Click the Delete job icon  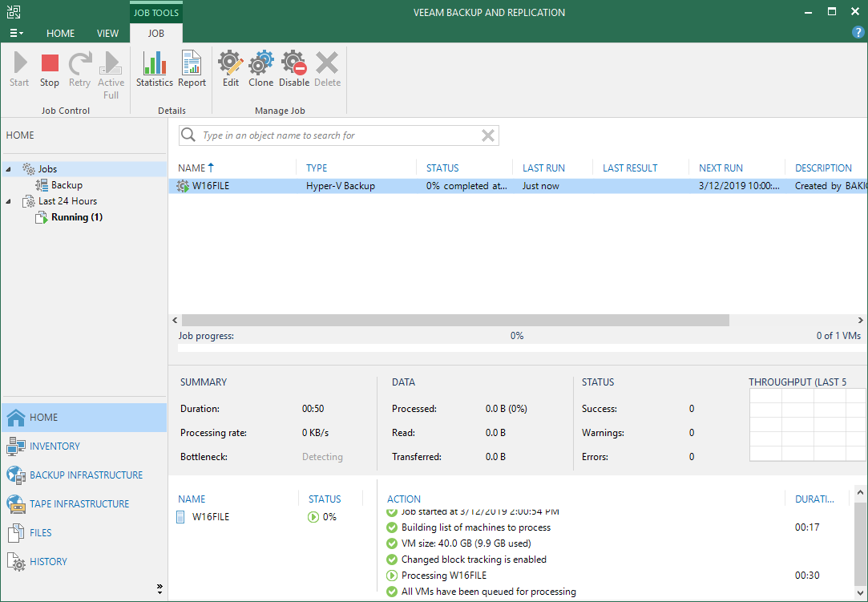(327, 69)
